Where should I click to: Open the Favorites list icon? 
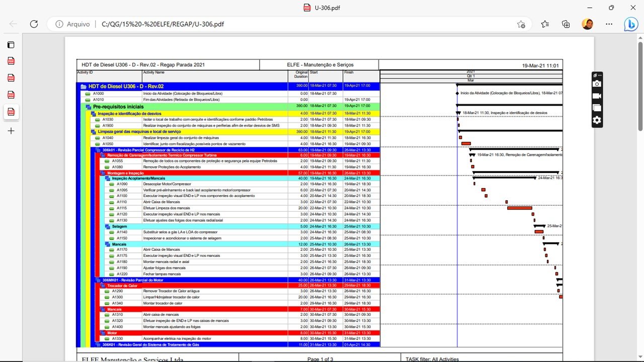[x=545, y=24]
